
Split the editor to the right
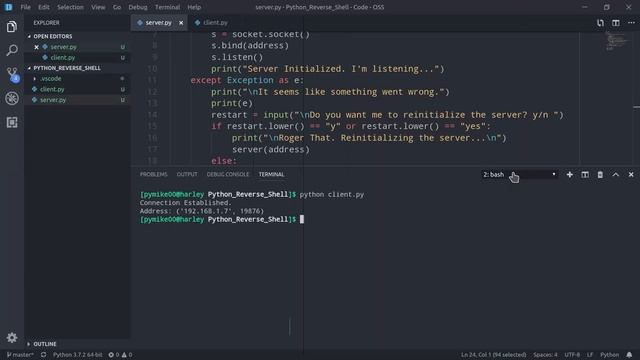(x=616, y=23)
